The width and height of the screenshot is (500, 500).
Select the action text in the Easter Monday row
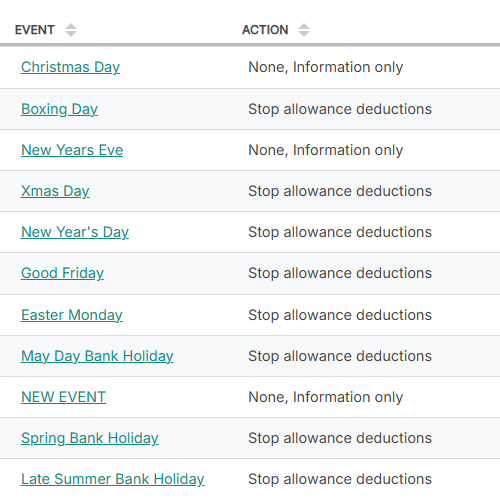point(340,315)
